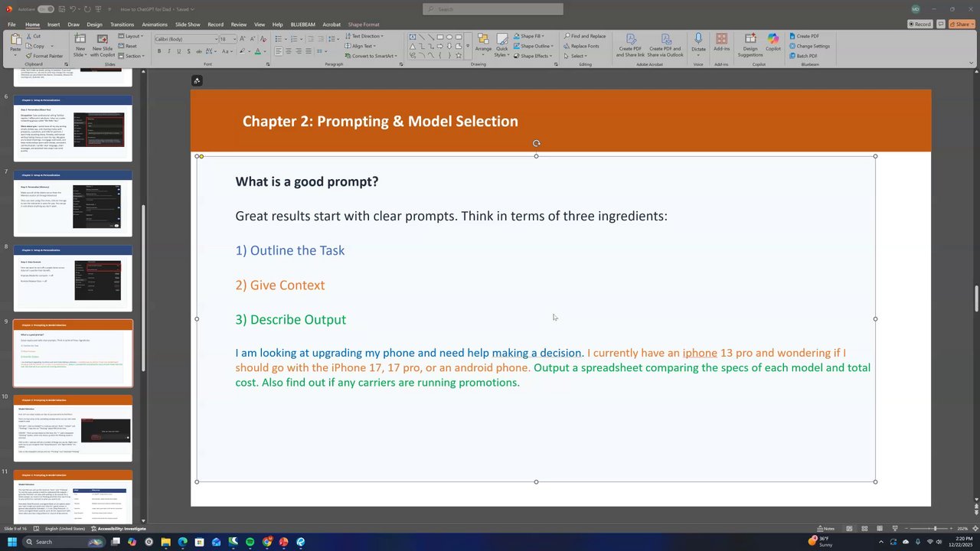Switch to the Insert tab
This screenshot has height=551, width=980.
[x=54, y=24]
